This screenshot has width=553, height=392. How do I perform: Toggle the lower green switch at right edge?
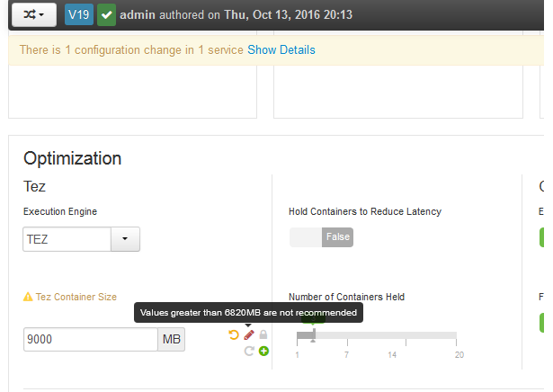pyautogui.click(x=541, y=322)
